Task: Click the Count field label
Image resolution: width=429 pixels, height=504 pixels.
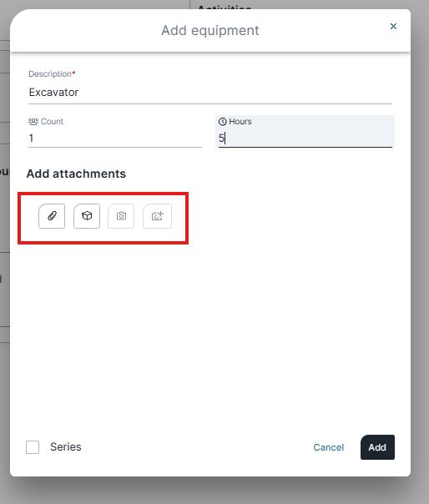Action: [52, 122]
